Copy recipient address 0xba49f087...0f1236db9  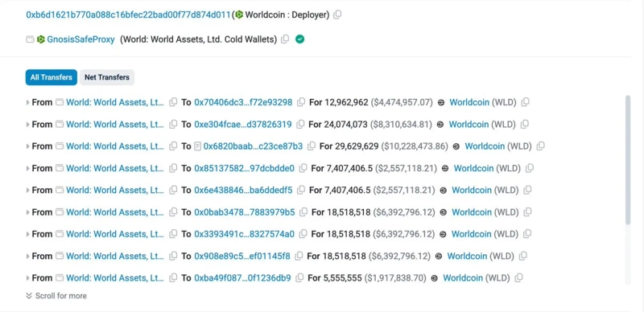(x=299, y=278)
